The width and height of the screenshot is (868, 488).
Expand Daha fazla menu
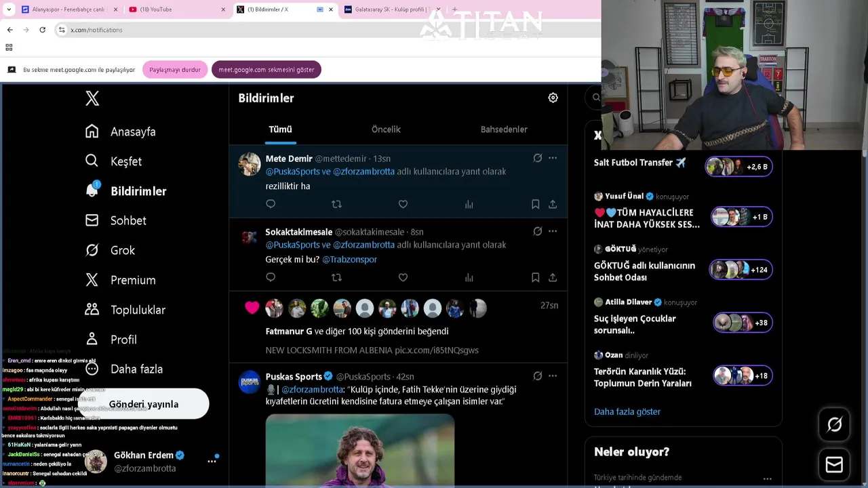pyautogui.click(x=124, y=369)
